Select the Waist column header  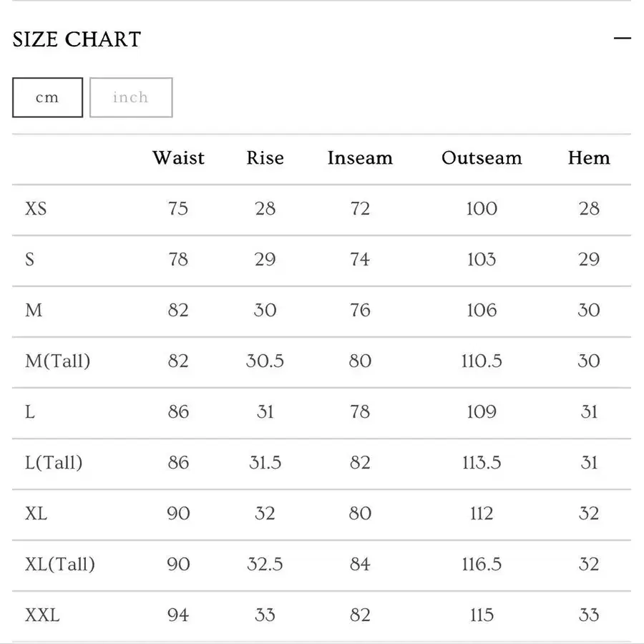(178, 157)
